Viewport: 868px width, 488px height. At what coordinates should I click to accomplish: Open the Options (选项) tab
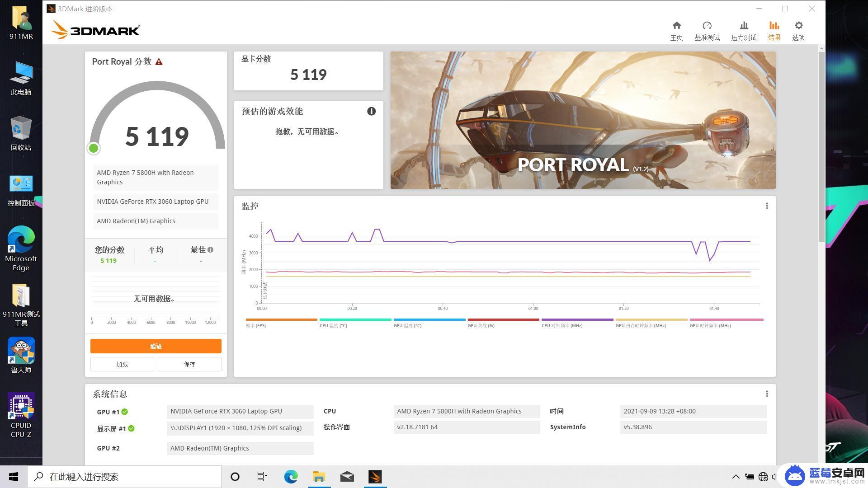coord(798,31)
